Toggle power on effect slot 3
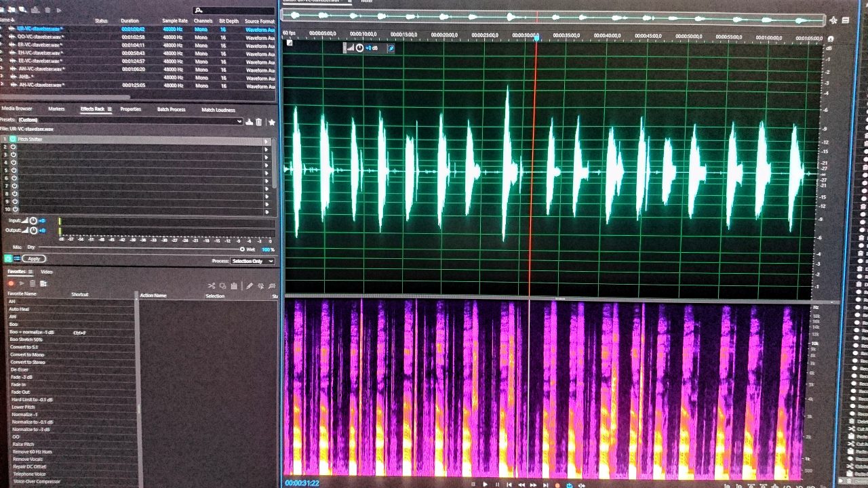This screenshot has width=868, height=488. pos(14,155)
